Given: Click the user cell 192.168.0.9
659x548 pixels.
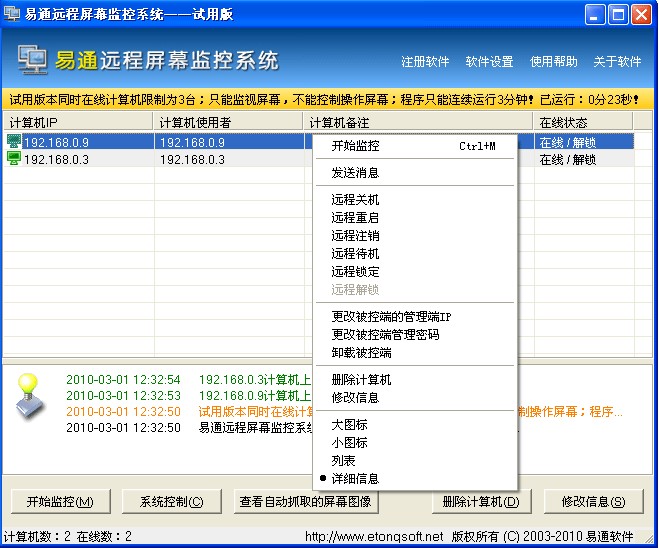Looking at the screenshot, I should tap(192, 142).
